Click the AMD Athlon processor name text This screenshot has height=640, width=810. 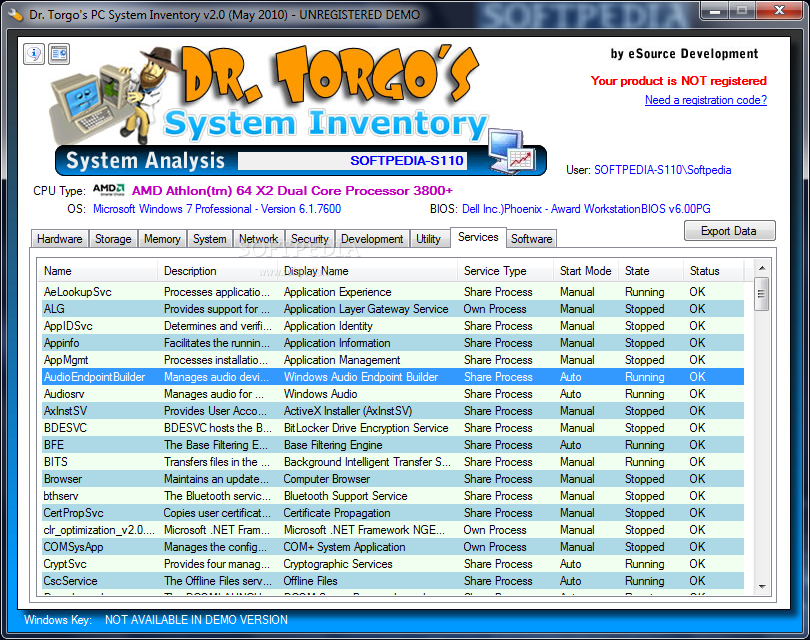[x=292, y=191]
